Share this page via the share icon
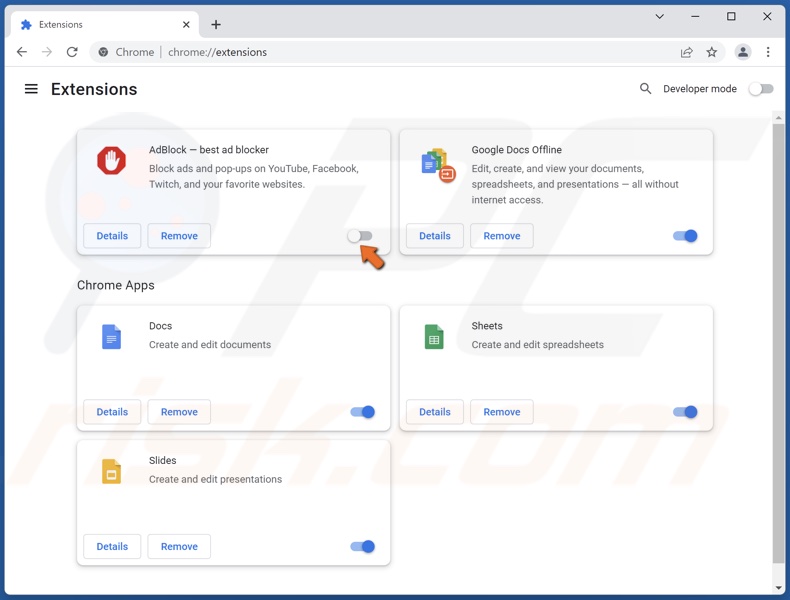The height and width of the screenshot is (600, 790). 686,52
